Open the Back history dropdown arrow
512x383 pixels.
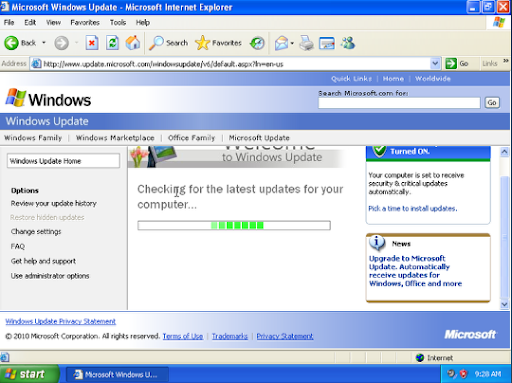point(44,43)
